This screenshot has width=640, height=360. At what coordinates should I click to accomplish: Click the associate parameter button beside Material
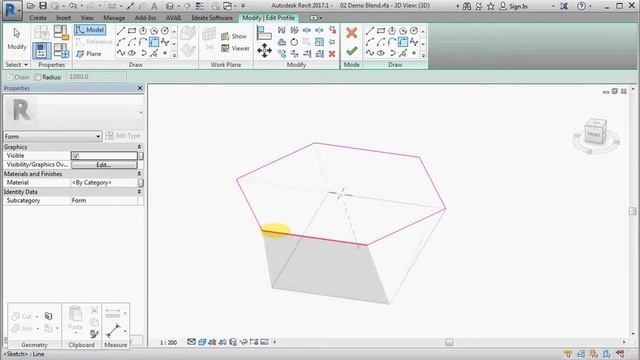point(141,183)
